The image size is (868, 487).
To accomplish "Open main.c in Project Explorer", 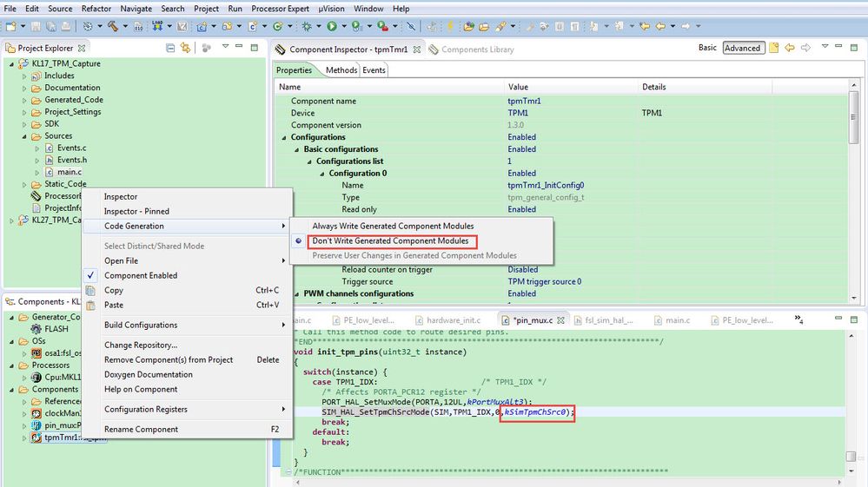I will tap(70, 172).
